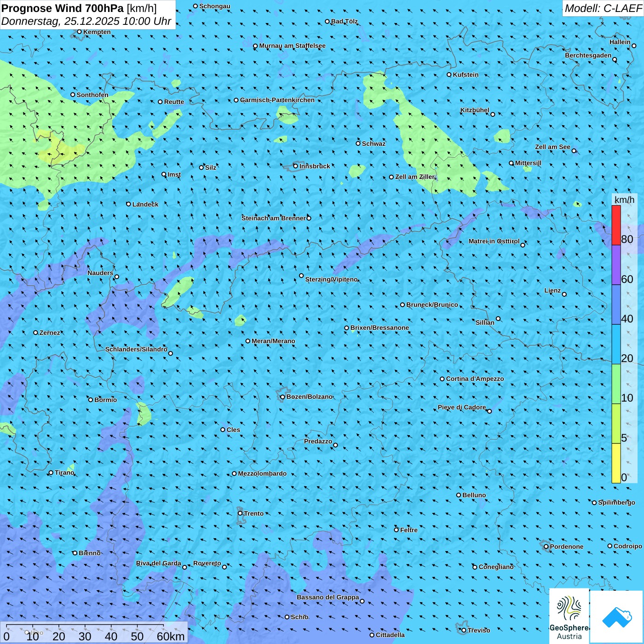Select Mezzolombardo city label
The height and width of the screenshot is (644, 644).
click(x=262, y=473)
